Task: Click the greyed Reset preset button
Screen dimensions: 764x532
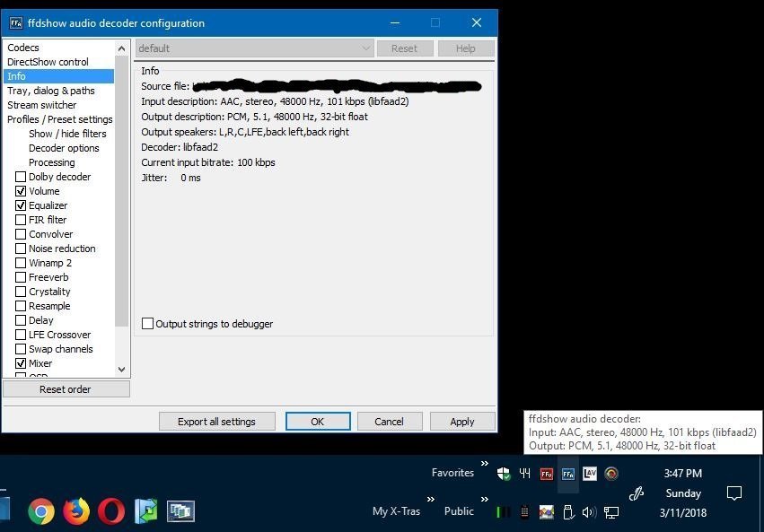Action: (404, 48)
